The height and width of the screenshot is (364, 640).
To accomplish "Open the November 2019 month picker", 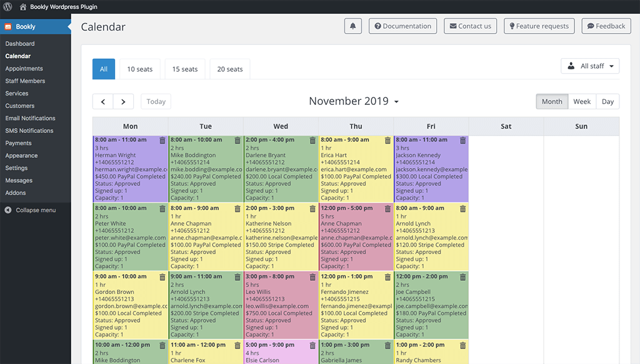I will click(x=354, y=101).
